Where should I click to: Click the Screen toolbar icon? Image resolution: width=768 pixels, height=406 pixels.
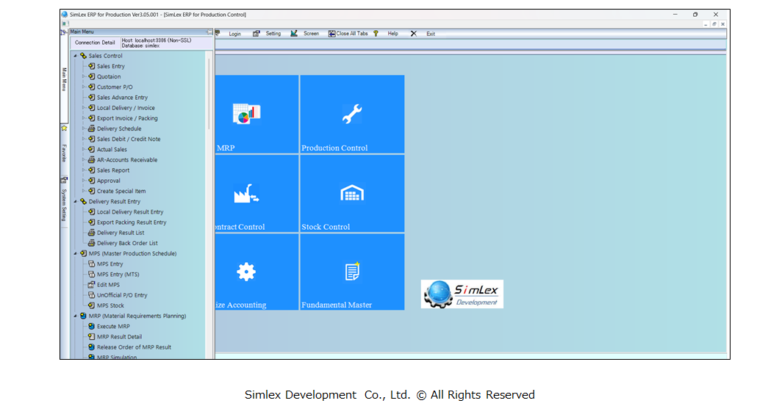pos(306,33)
